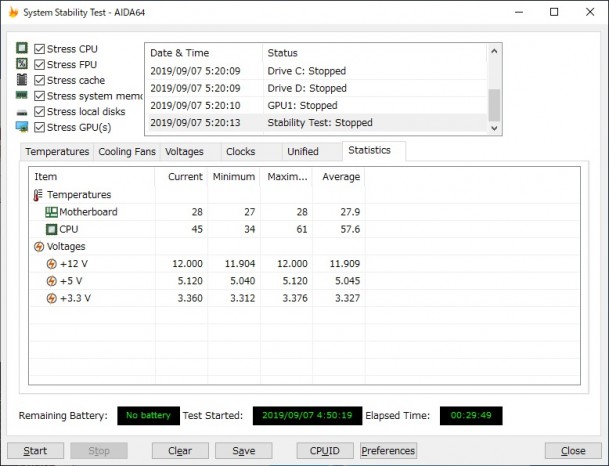Open the Preferences dialog
609x466 pixels.
388,451
